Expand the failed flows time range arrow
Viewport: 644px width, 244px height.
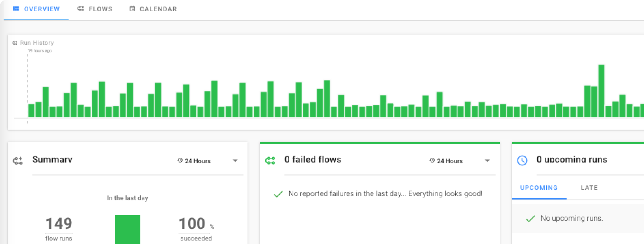[487, 161]
